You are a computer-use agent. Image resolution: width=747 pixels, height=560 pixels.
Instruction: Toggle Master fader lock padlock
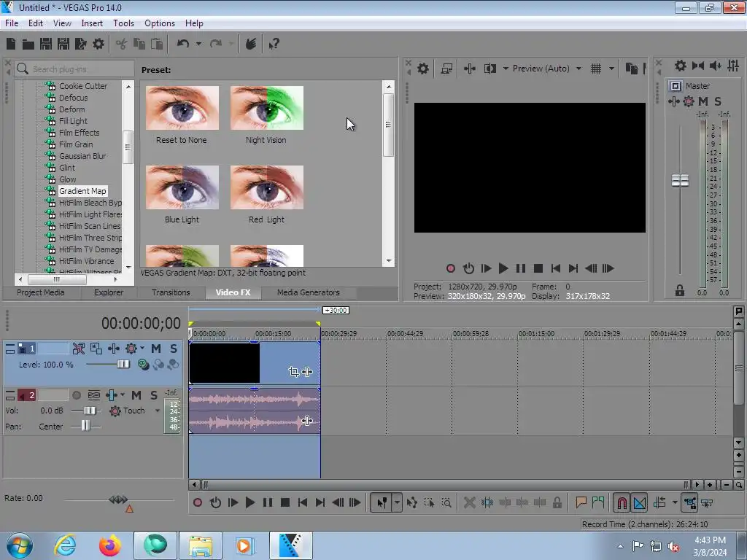(x=680, y=290)
